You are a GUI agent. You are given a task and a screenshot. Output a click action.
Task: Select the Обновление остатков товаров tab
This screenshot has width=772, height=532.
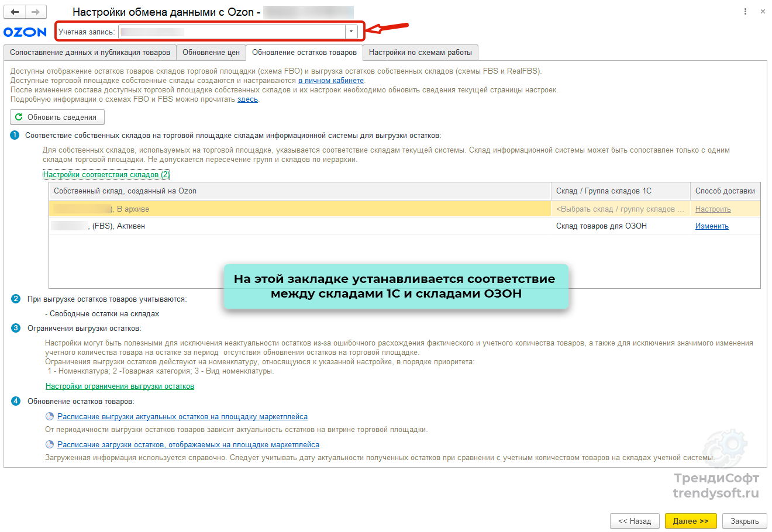click(x=304, y=53)
